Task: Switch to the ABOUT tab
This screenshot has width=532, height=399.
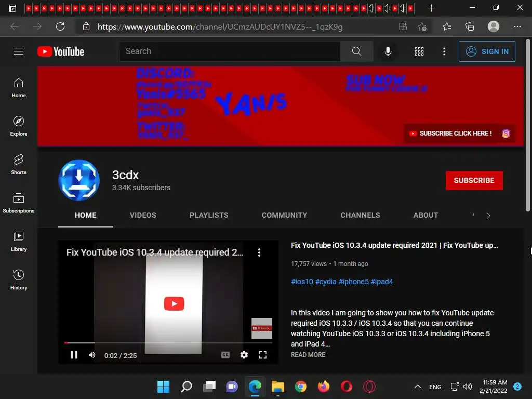Action: tap(425, 215)
